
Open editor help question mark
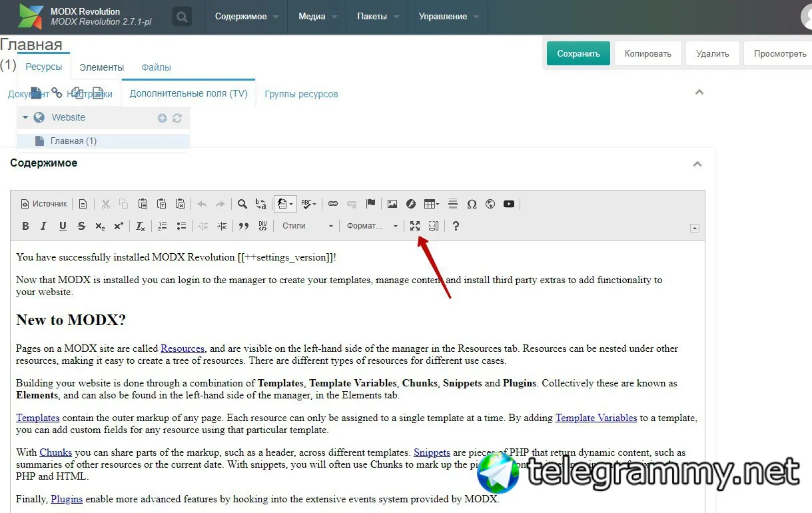point(456,226)
